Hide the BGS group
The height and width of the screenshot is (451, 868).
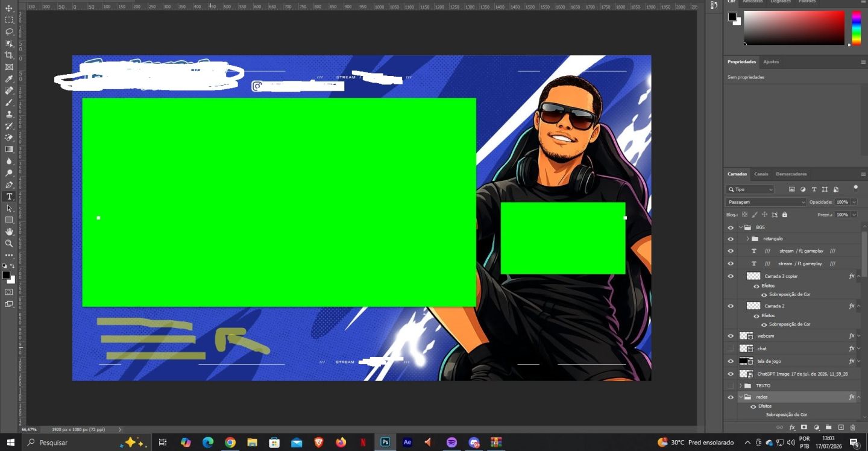pyautogui.click(x=731, y=227)
